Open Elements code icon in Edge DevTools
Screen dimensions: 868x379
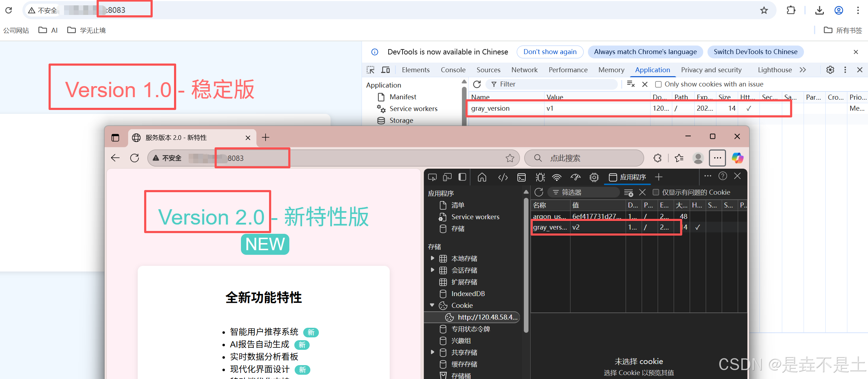(x=503, y=177)
